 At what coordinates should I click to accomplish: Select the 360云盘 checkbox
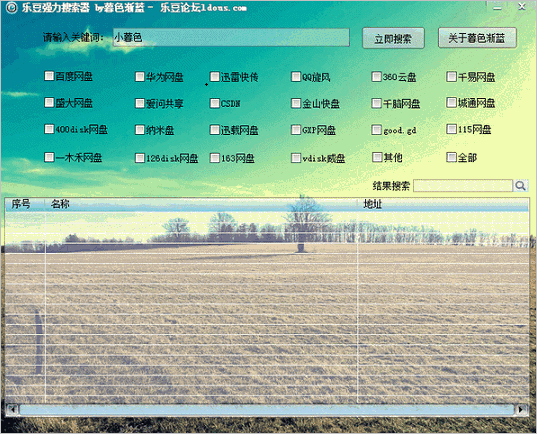tap(377, 76)
